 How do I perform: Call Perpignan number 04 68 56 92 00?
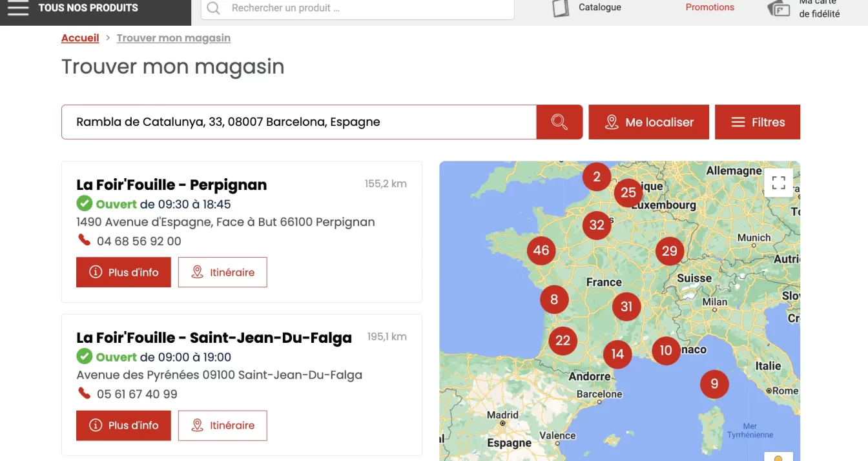[x=139, y=241]
